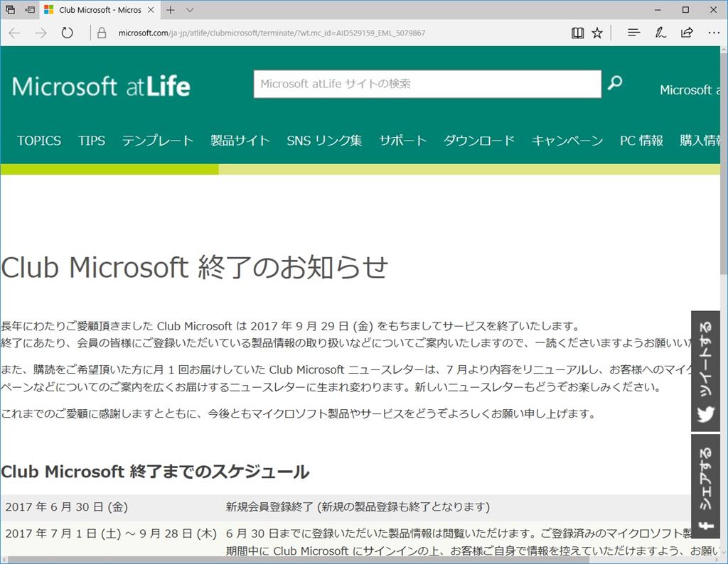Open the テンプレート menu item
728x564 pixels.
(157, 141)
